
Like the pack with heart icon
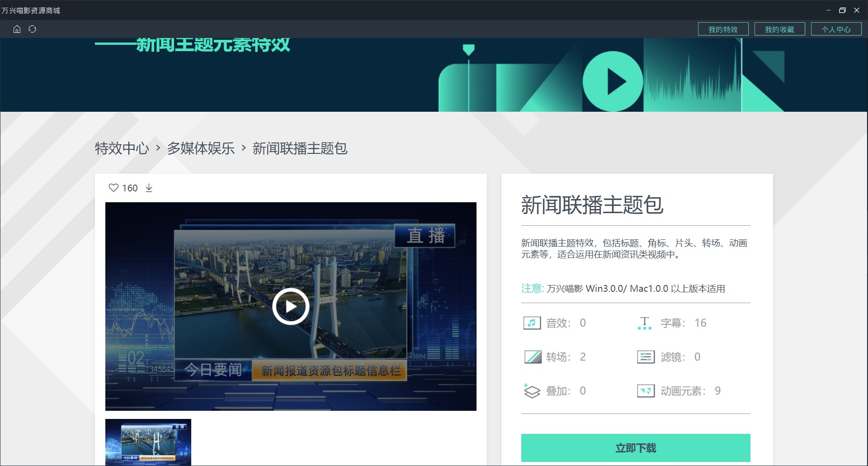[x=113, y=188]
